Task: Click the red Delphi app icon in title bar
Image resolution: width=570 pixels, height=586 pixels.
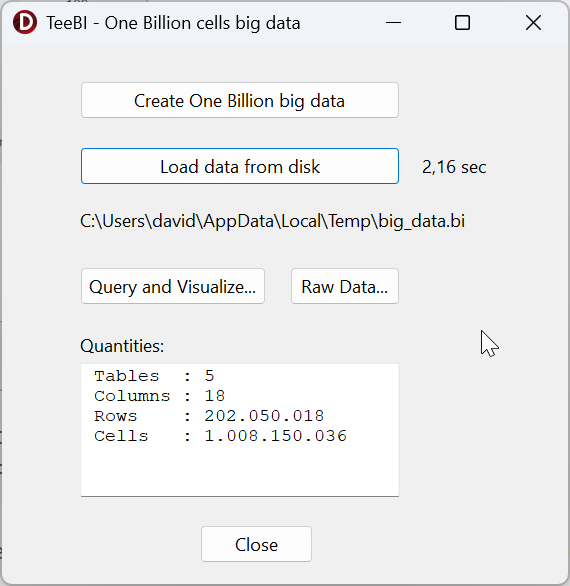Action: [x=25, y=22]
